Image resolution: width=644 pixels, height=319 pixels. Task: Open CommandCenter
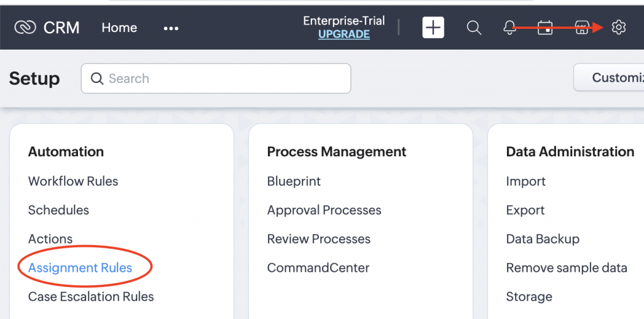point(318,268)
